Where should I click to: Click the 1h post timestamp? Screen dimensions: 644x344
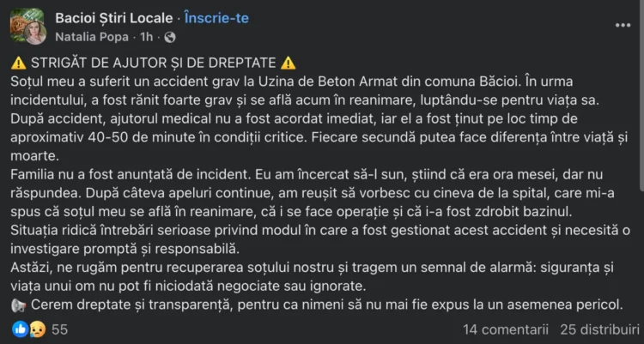coord(146,38)
